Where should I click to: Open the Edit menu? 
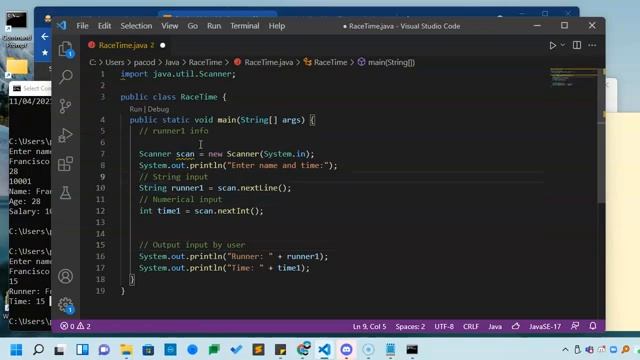[x=104, y=26]
